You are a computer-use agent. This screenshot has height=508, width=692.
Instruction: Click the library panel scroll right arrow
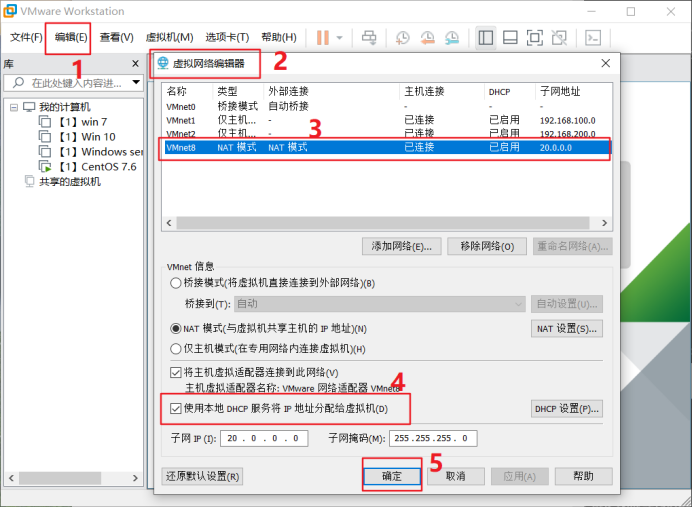coord(135,478)
